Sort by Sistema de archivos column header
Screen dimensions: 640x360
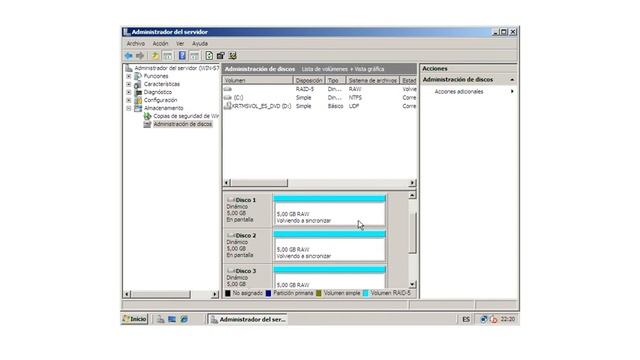point(373,80)
